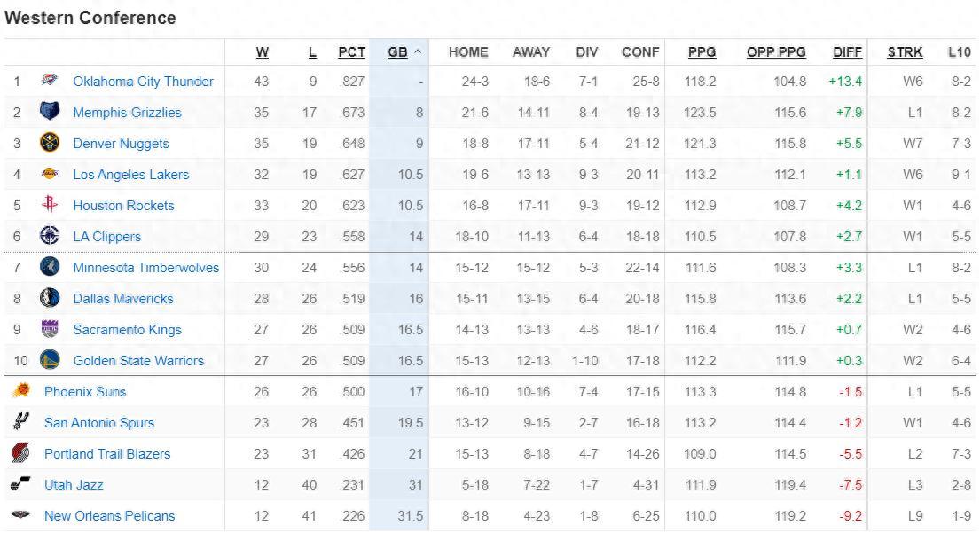980x533 pixels.
Task: Click the Portland Trail Blazers logo icon
Action: [x=20, y=454]
